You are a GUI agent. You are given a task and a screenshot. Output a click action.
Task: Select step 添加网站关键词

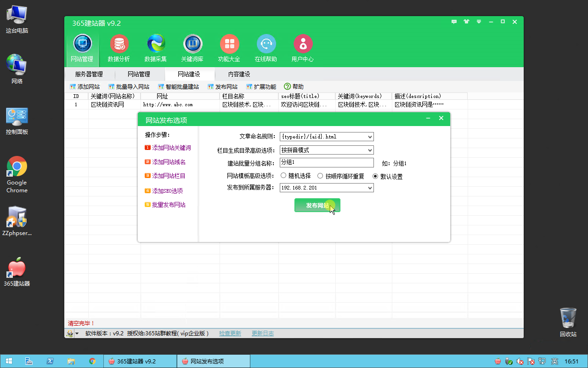pos(168,148)
